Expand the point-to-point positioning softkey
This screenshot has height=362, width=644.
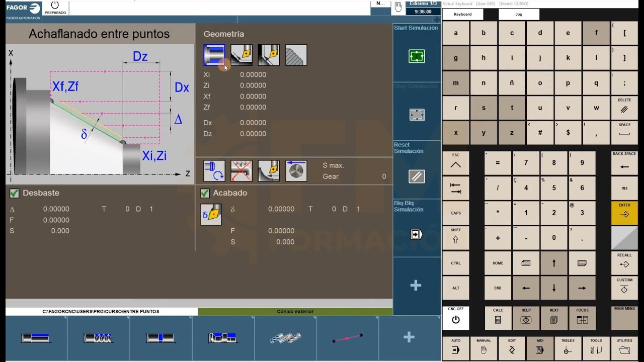[x=348, y=338]
